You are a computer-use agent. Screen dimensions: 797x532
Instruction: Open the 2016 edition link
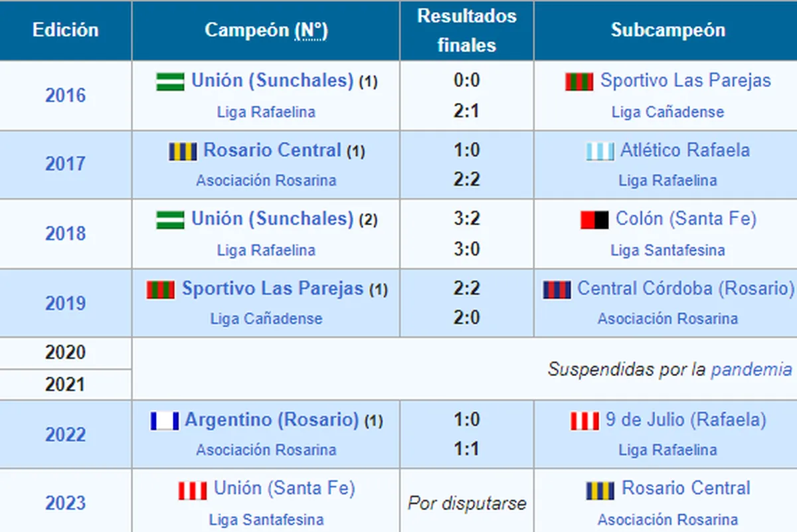click(x=65, y=96)
